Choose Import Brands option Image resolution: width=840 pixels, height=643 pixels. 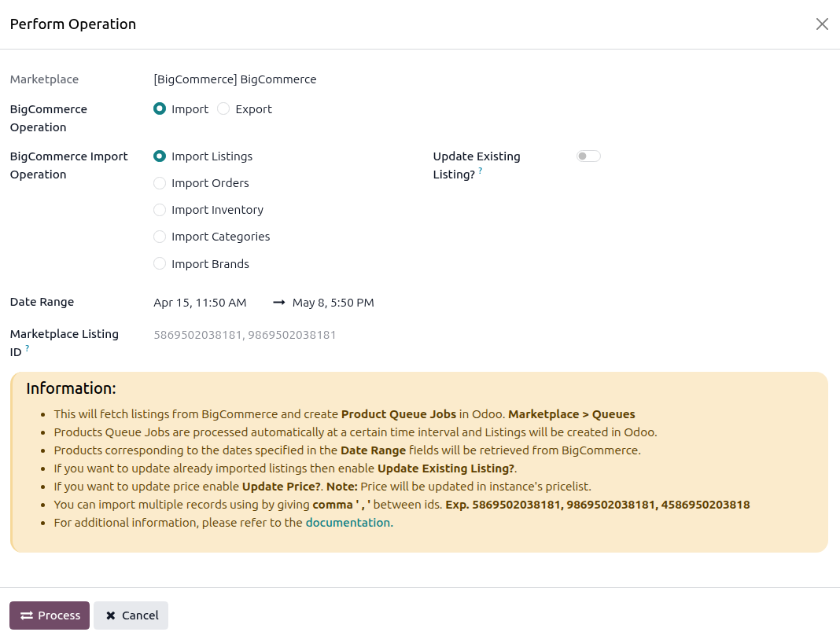click(x=160, y=263)
